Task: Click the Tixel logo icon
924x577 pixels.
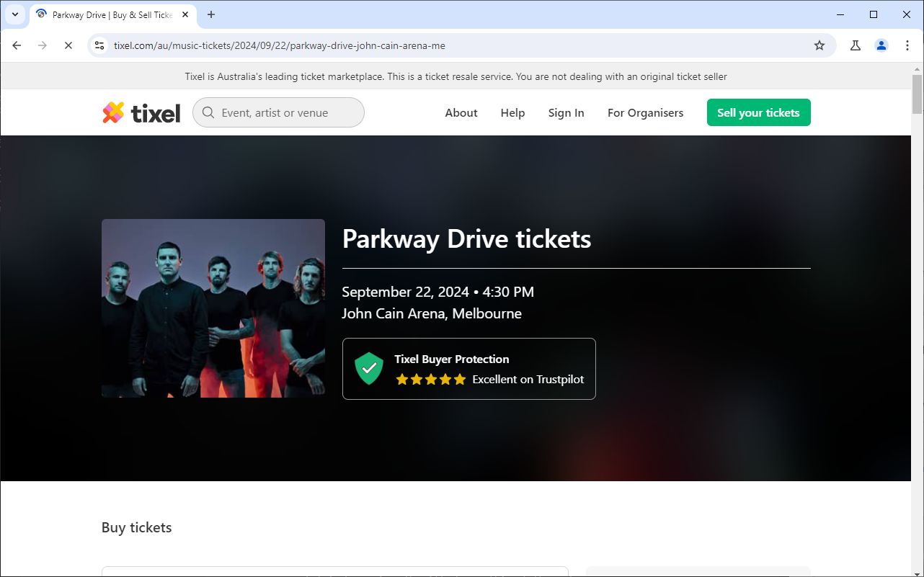Action: (x=113, y=112)
